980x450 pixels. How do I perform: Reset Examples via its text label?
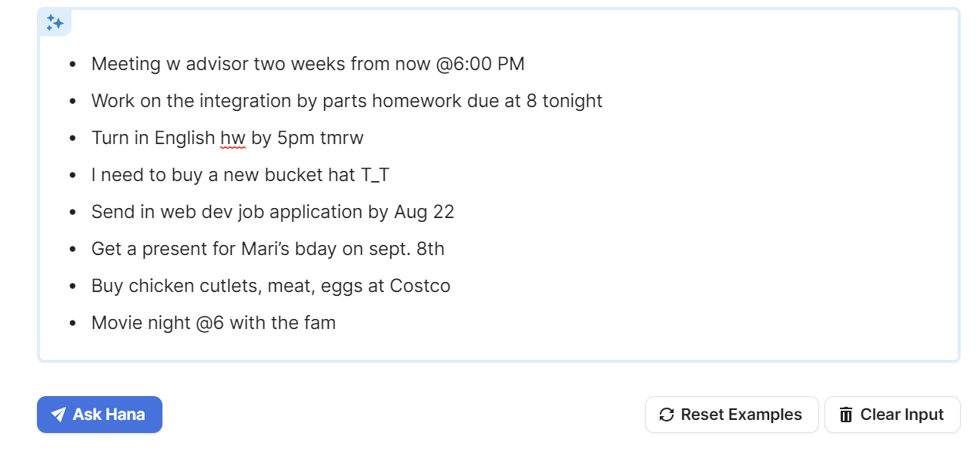(741, 415)
